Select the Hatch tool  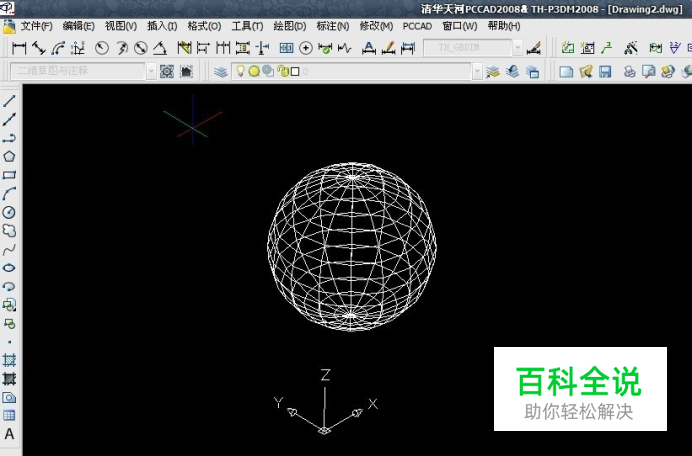pyautogui.click(x=9, y=360)
